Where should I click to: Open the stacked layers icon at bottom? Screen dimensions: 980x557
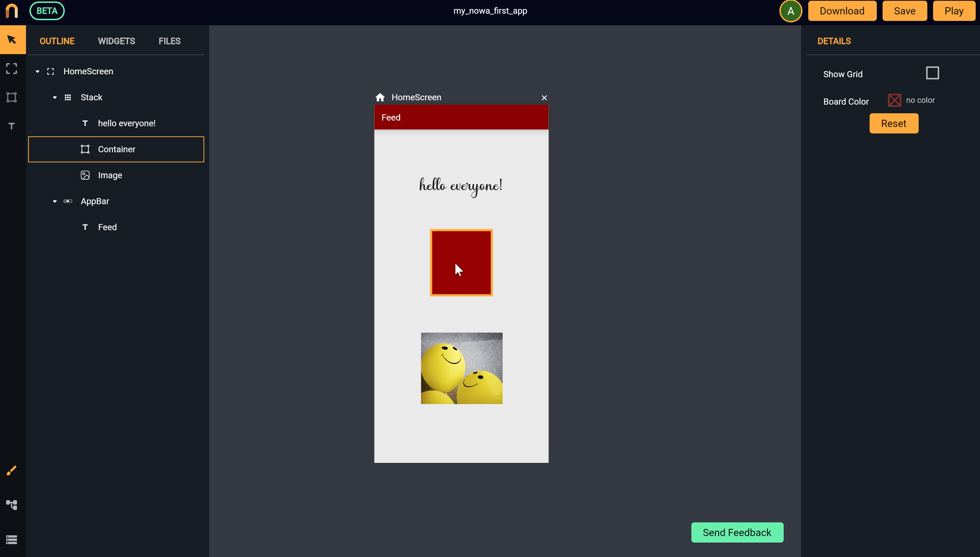tap(12, 539)
